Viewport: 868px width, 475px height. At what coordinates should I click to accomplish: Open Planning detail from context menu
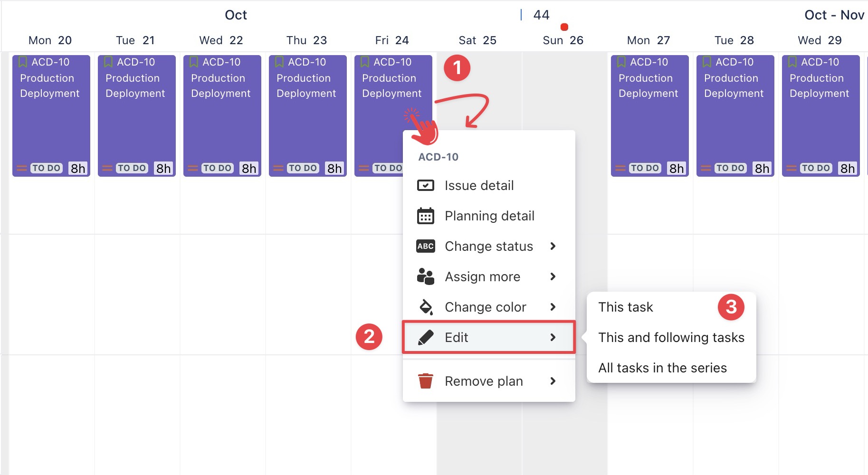click(489, 216)
